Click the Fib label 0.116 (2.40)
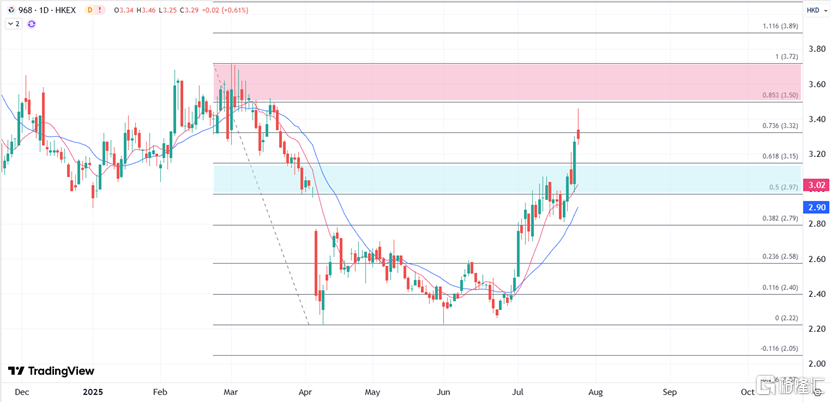Screen dimensions: 831x402 pyautogui.click(x=780, y=288)
